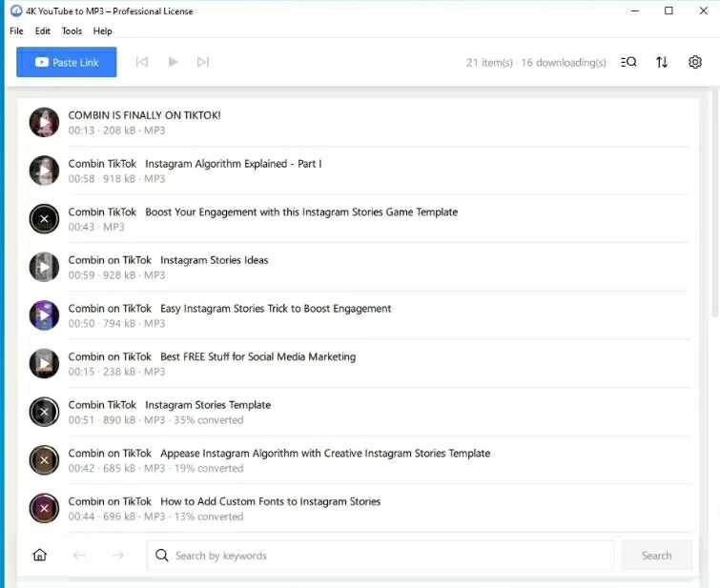Go to home in the browser bar

point(40,555)
